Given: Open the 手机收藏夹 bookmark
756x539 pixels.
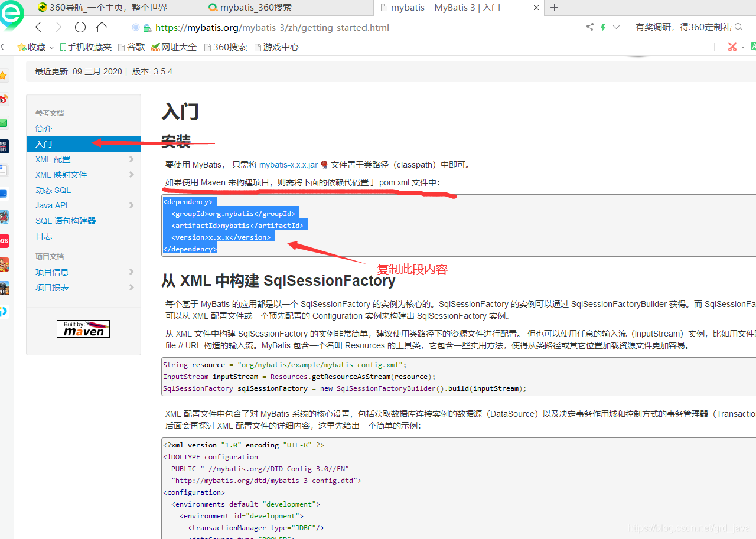Looking at the screenshot, I should click(84, 47).
